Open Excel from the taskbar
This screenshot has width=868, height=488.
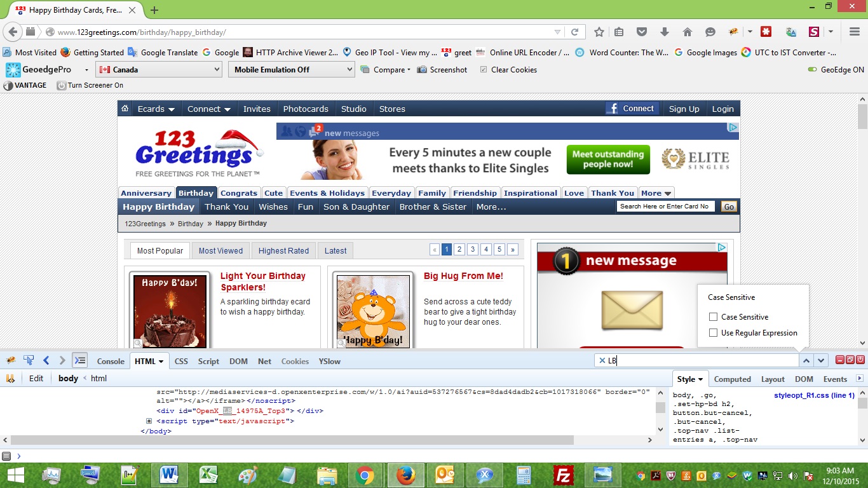click(209, 475)
